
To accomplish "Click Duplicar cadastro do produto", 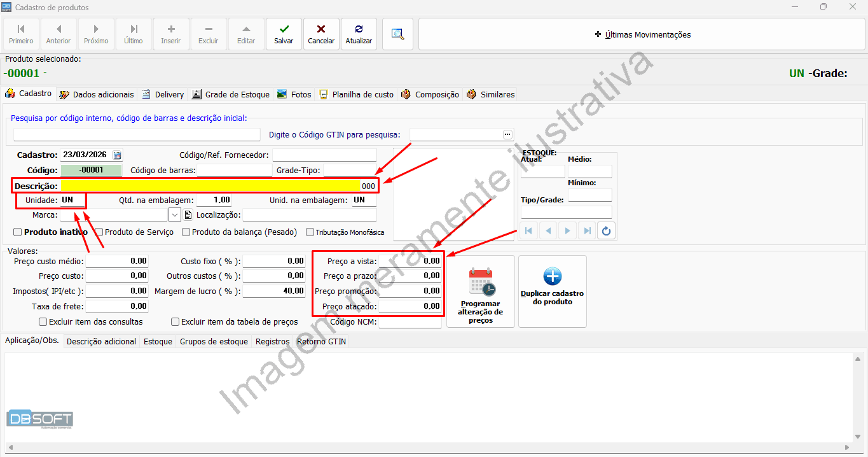I will coord(552,292).
